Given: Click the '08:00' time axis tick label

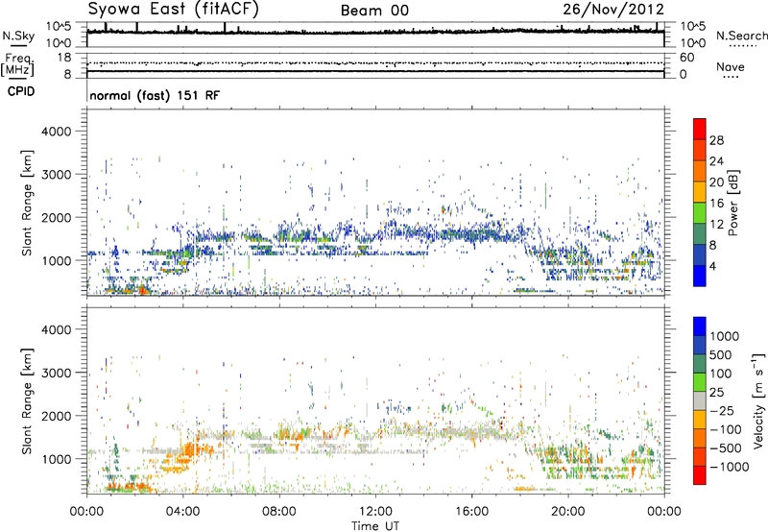Looking at the screenshot, I should (279, 512).
